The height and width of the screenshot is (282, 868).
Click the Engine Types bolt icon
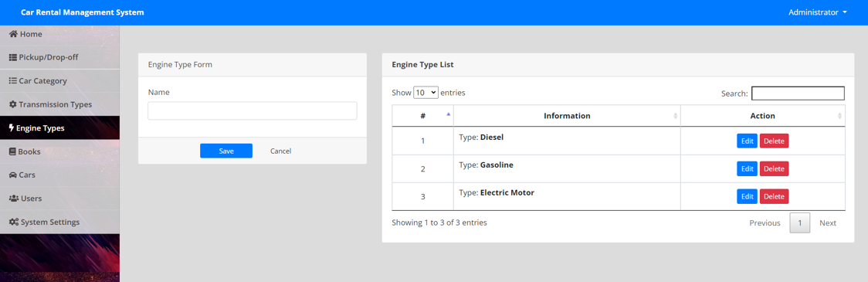point(12,128)
